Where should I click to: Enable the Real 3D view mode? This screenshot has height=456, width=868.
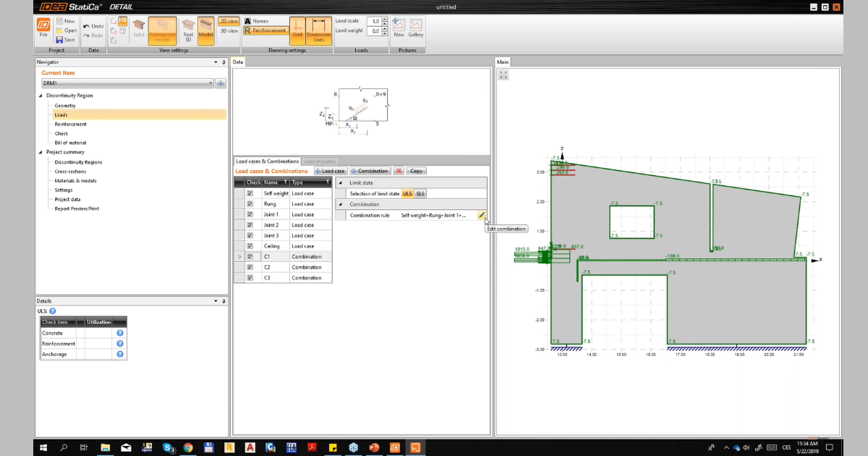(x=187, y=32)
